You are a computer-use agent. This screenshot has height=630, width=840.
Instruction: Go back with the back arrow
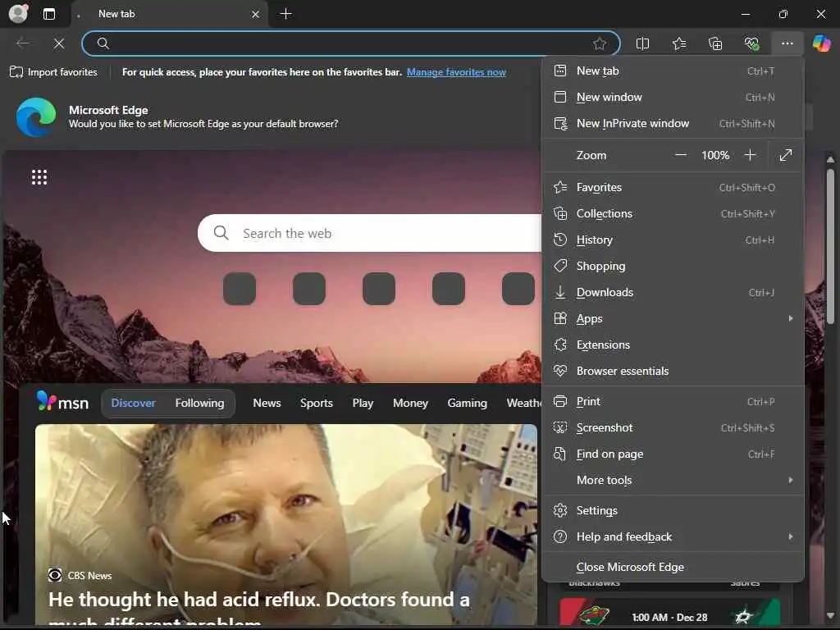point(23,43)
